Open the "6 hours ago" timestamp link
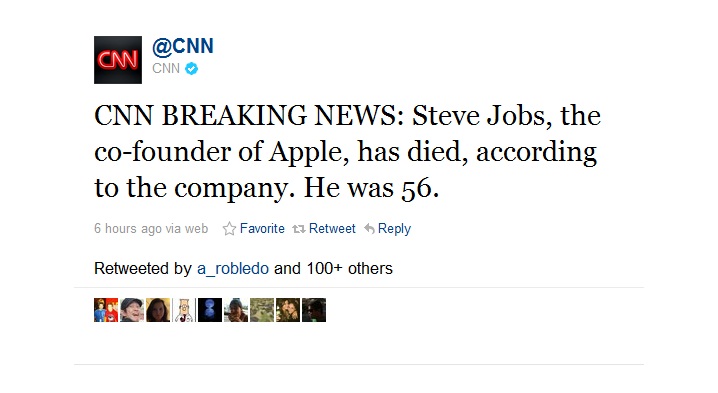Viewport: 718px width, 393px height. point(126,229)
